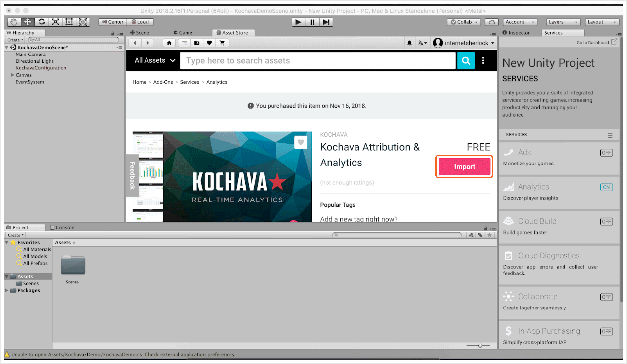
Task: Step forward one frame
Action: (x=326, y=22)
